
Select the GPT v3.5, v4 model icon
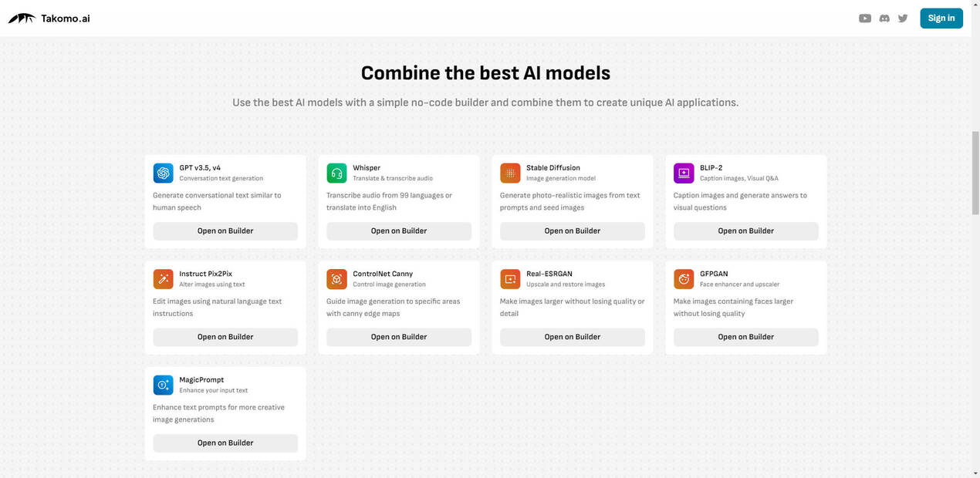pos(163,173)
